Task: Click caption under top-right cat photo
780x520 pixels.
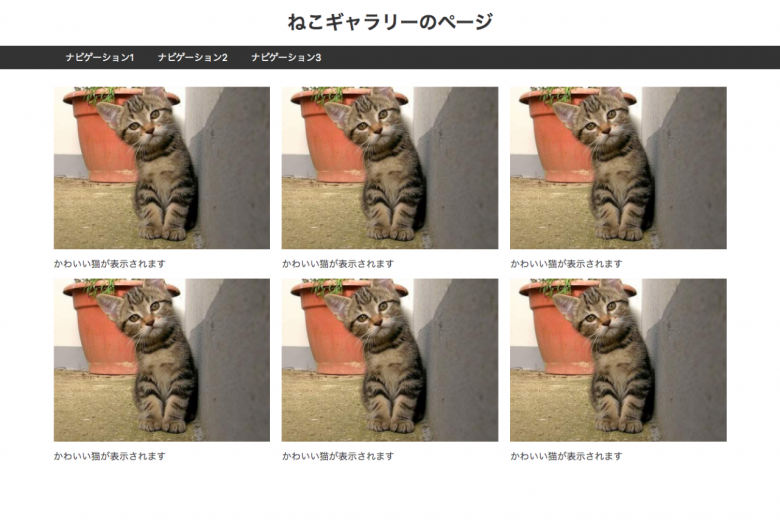Action: pyautogui.click(x=566, y=264)
